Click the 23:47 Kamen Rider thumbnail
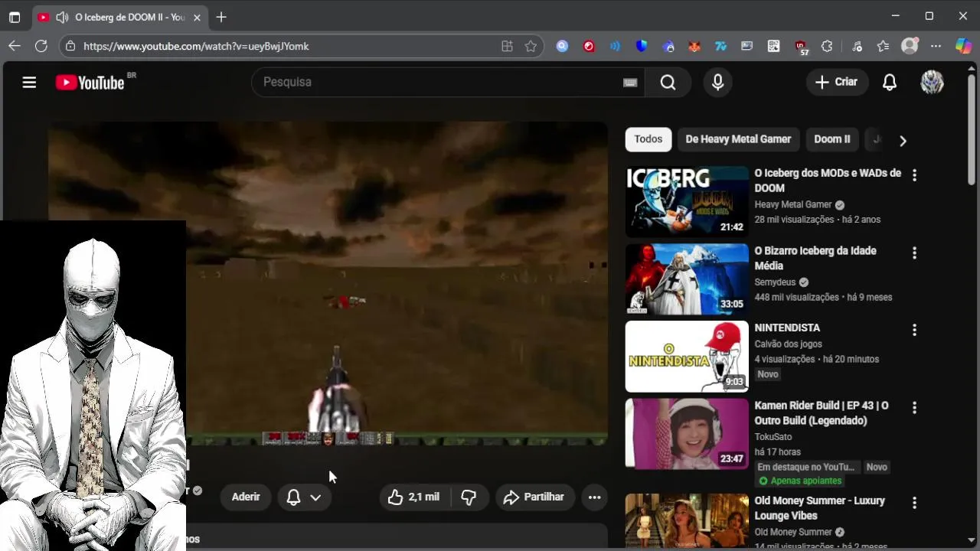 click(x=687, y=434)
